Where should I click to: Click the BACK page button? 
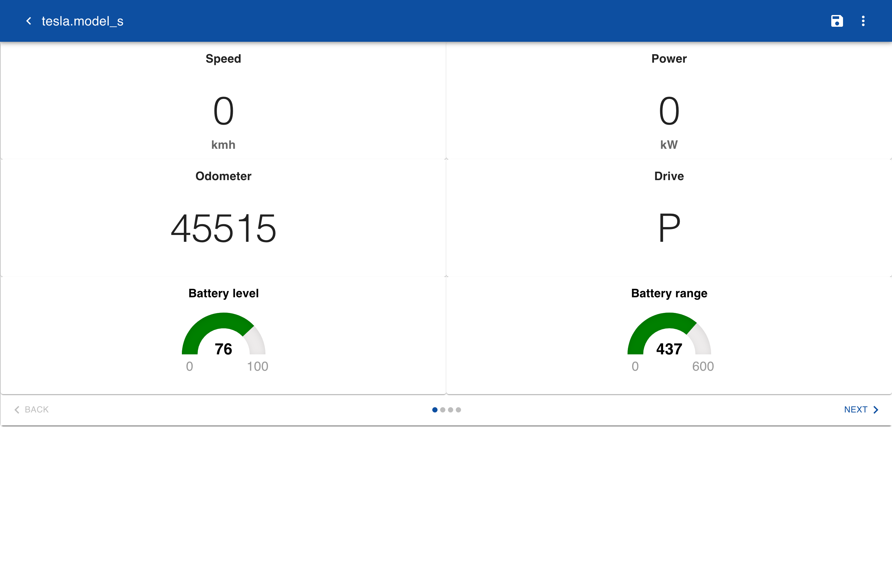click(32, 410)
